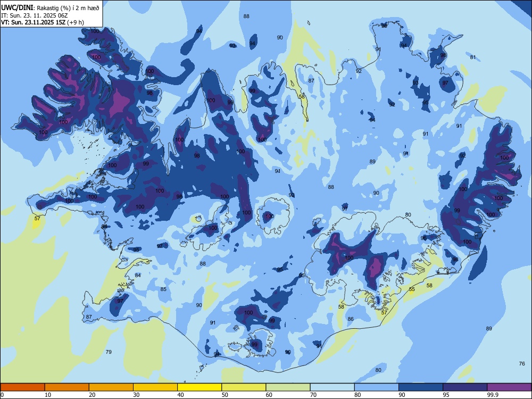The image size is (532, 399).
Task: Click the 79 humidity value over the southwest ocean
Action: point(109,352)
